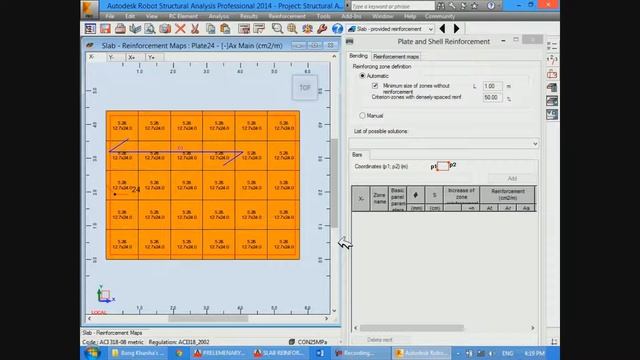Open the Results menu

249,16
